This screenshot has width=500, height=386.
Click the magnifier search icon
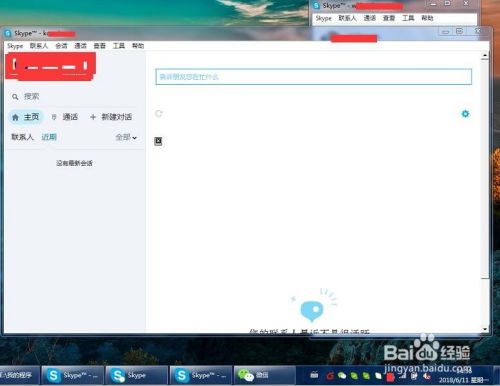(x=15, y=97)
